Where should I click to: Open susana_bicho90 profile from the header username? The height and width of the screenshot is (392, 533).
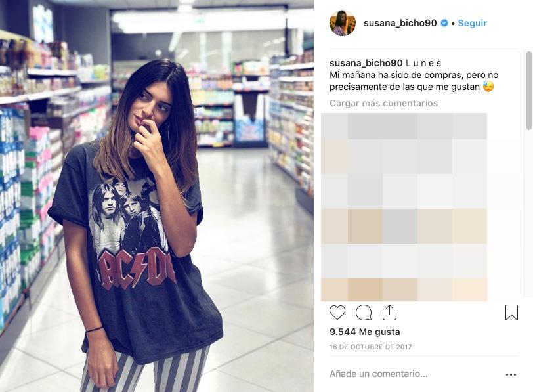pos(400,23)
